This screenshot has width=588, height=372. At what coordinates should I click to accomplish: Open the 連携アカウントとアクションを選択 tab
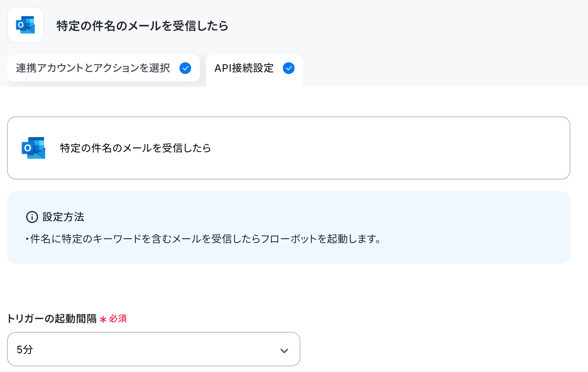coord(103,68)
